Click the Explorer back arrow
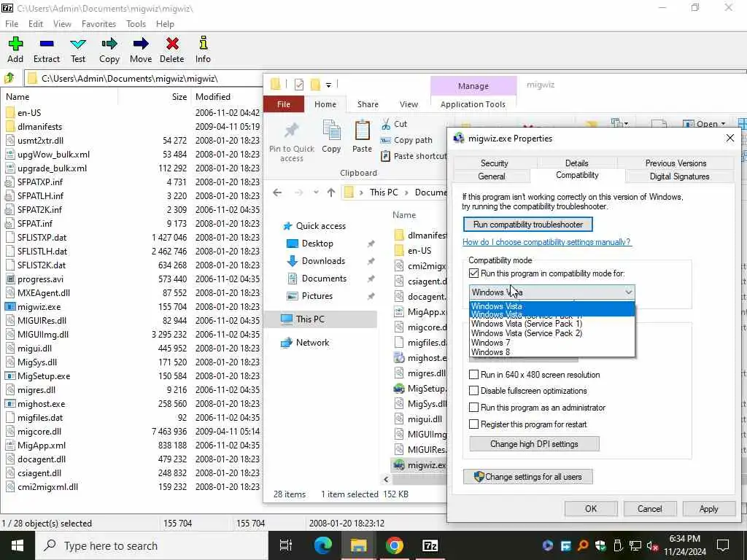The image size is (747, 560). pyautogui.click(x=277, y=192)
